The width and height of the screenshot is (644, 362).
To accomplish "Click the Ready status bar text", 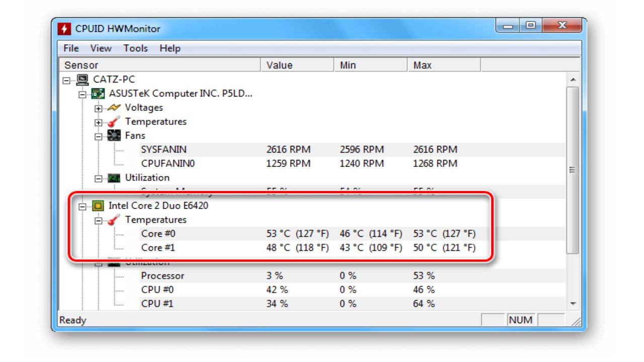I will (73, 320).
